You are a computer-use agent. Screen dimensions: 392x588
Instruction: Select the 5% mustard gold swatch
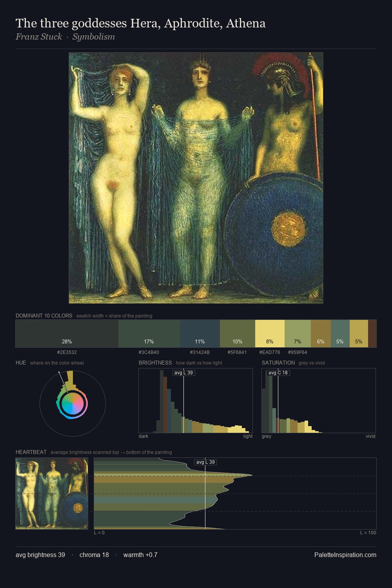pyautogui.click(x=359, y=334)
